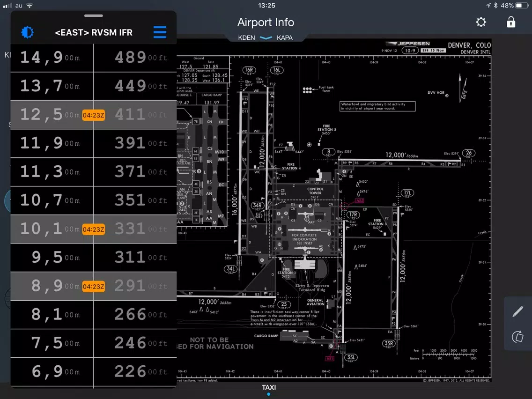This screenshot has height=399, width=532.
Task: Select the 13,700 m altitude cell
Action: [x=52, y=86]
